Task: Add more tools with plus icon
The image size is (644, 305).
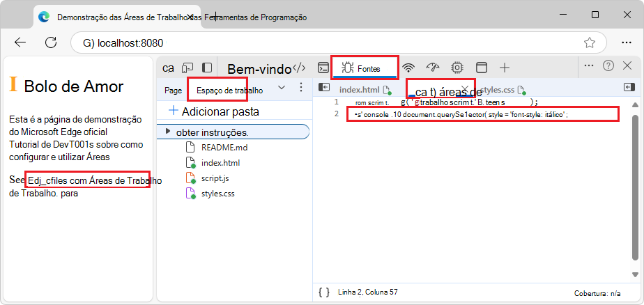Action: pyautogui.click(x=505, y=68)
